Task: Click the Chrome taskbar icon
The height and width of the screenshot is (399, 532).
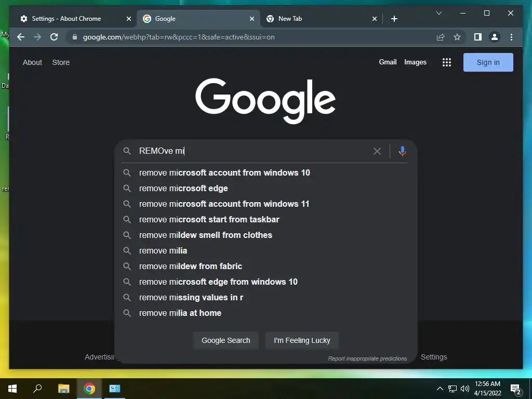Action: coord(89,389)
